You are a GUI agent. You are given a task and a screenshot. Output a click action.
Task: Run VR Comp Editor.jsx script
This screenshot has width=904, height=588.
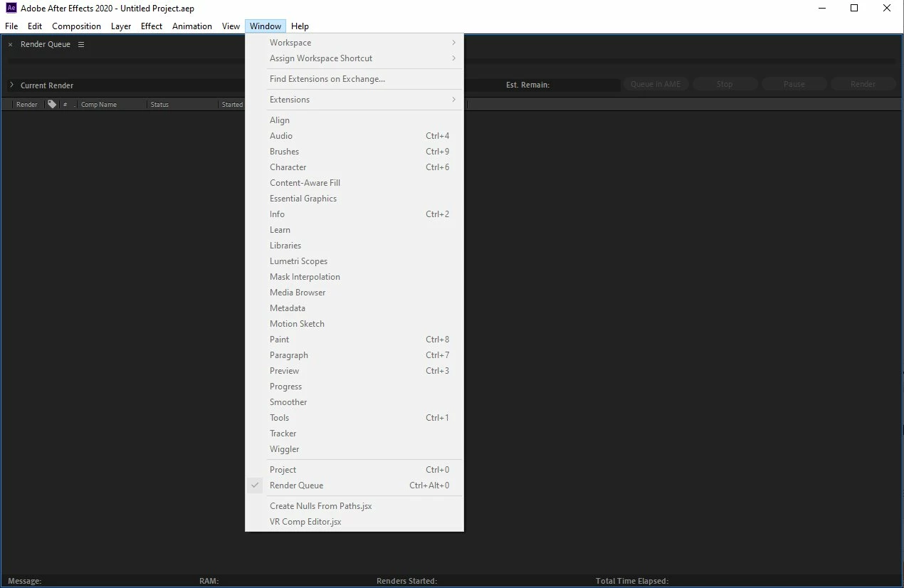point(354,522)
